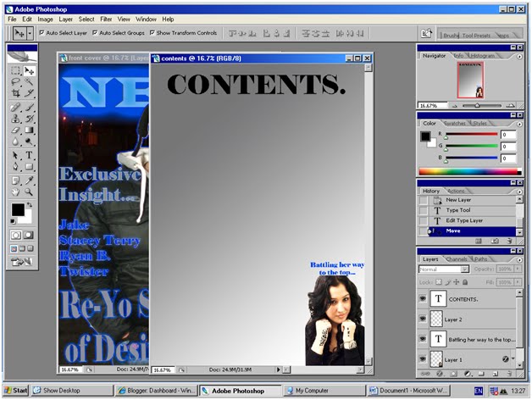Open the File menu
The image size is (532, 400).
[x=12, y=19]
